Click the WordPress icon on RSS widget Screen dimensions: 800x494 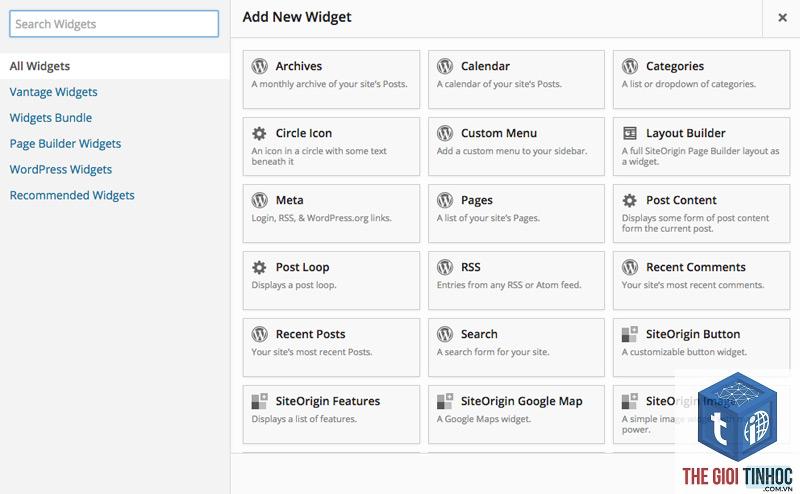pyautogui.click(x=445, y=267)
